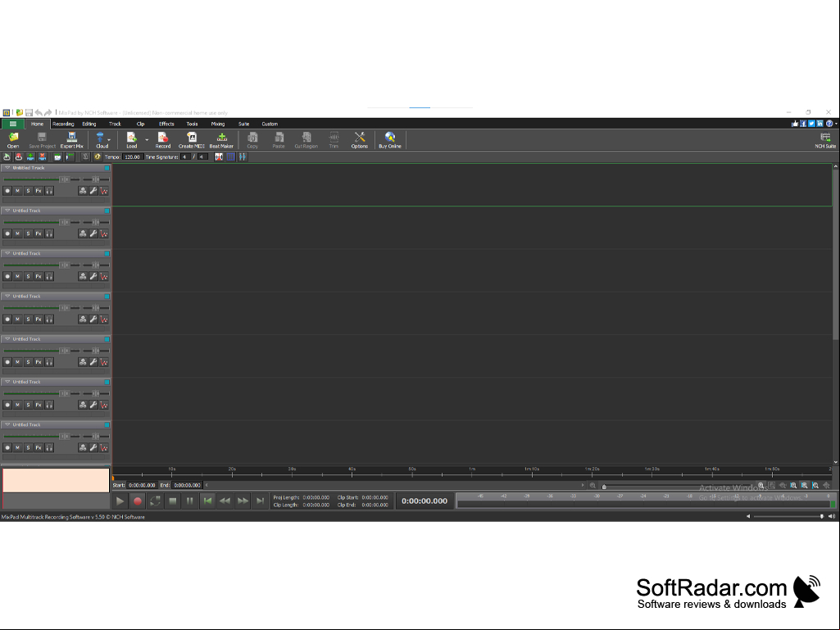Screen dimensions: 840x630
Task: Arm recording on the fourth Untitled Track
Action: (7, 320)
